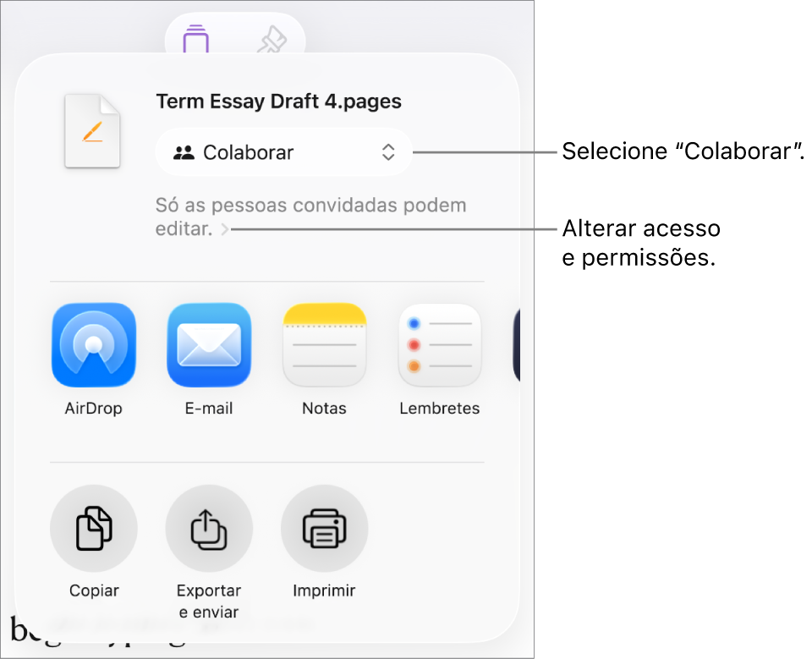812x659 pixels.
Task: Choose Exportar e enviar
Action: point(209,528)
